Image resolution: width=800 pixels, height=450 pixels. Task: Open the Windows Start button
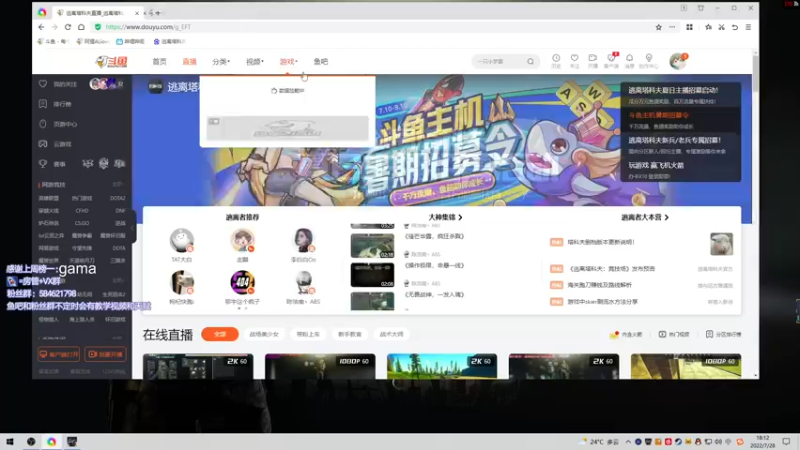pyautogui.click(x=10, y=442)
